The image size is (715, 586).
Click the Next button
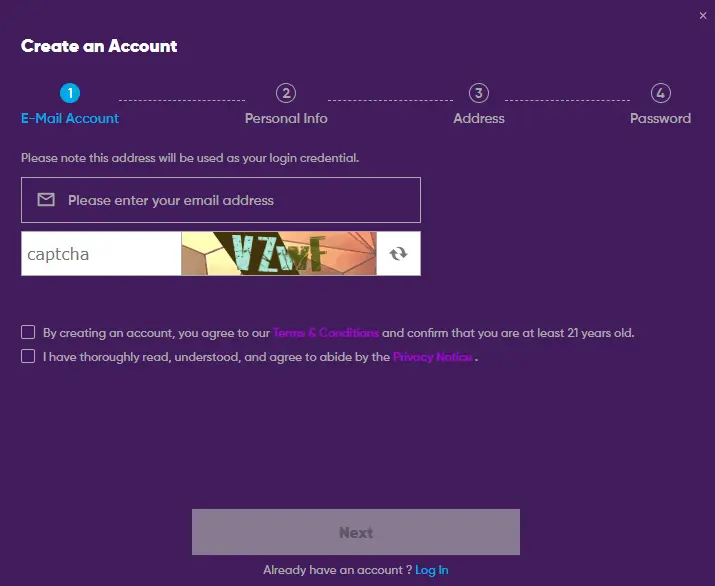[356, 532]
